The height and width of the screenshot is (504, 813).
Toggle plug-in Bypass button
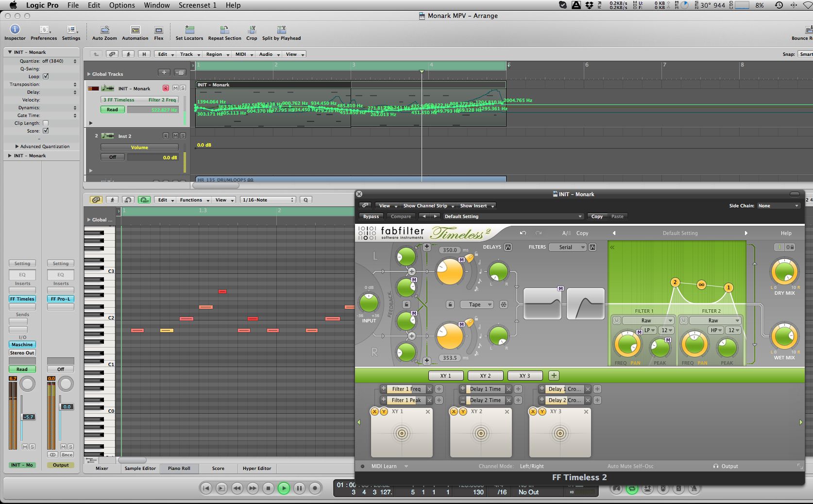(371, 217)
